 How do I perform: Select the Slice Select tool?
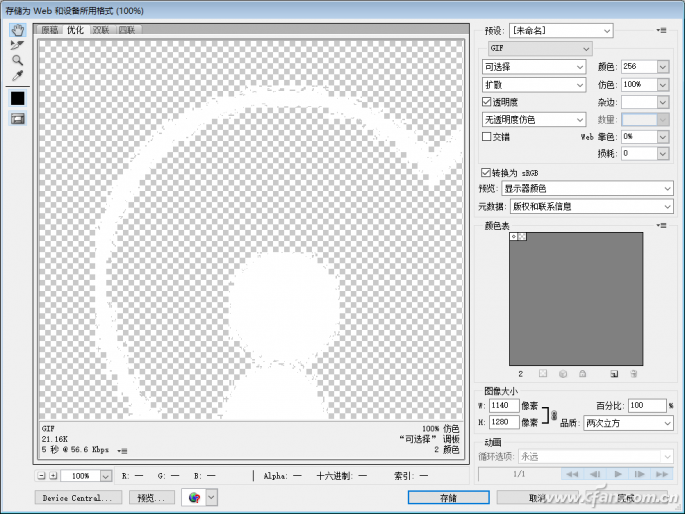click(x=17, y=45)
